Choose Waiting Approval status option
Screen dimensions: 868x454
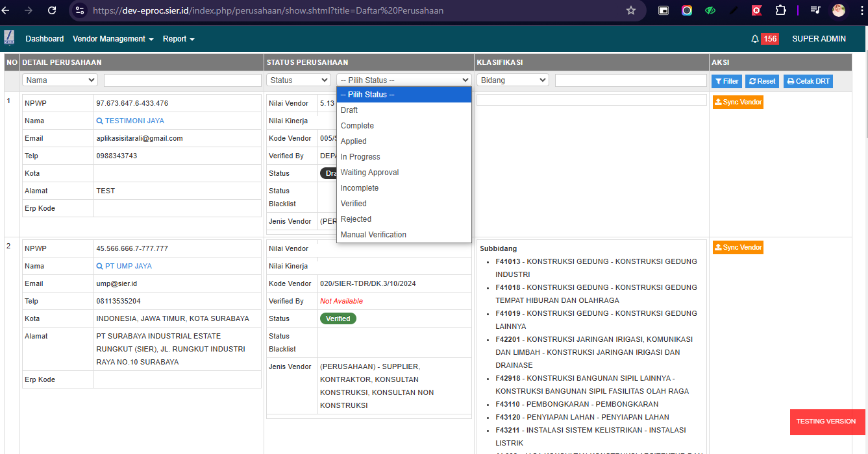click(369, 173)
